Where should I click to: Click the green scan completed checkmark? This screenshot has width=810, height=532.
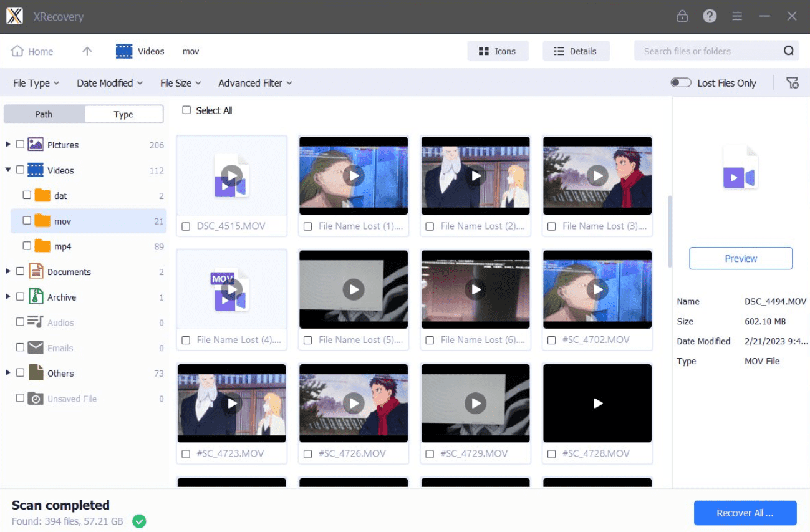pos(140,521)
